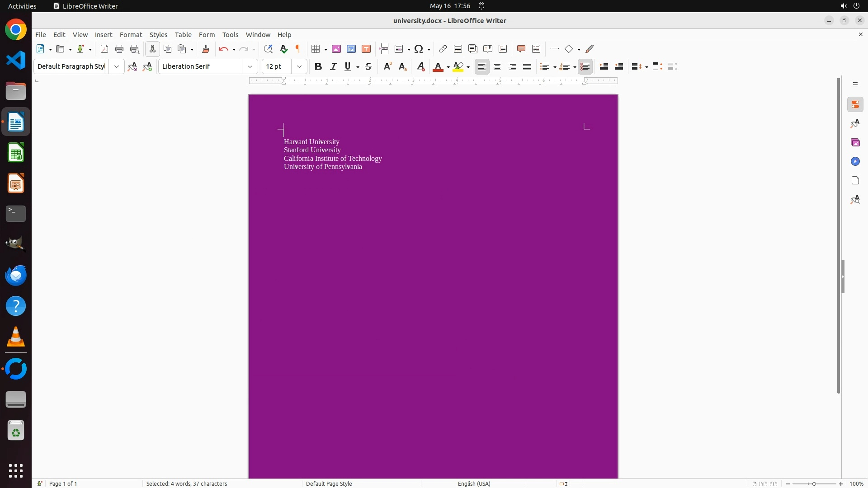Click Default Page Style in status bar
Screen dimensions: 868x488
click(329, 483)
